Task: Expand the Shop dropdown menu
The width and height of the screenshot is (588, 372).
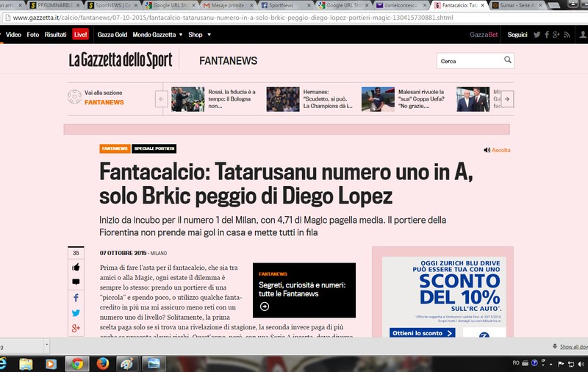Action: click(x=209, y=35)
